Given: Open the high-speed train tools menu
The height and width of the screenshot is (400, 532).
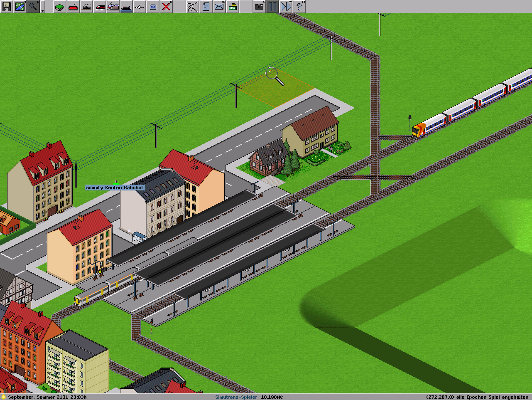Looking at the screenshot, I should click(x=100, y=7).
